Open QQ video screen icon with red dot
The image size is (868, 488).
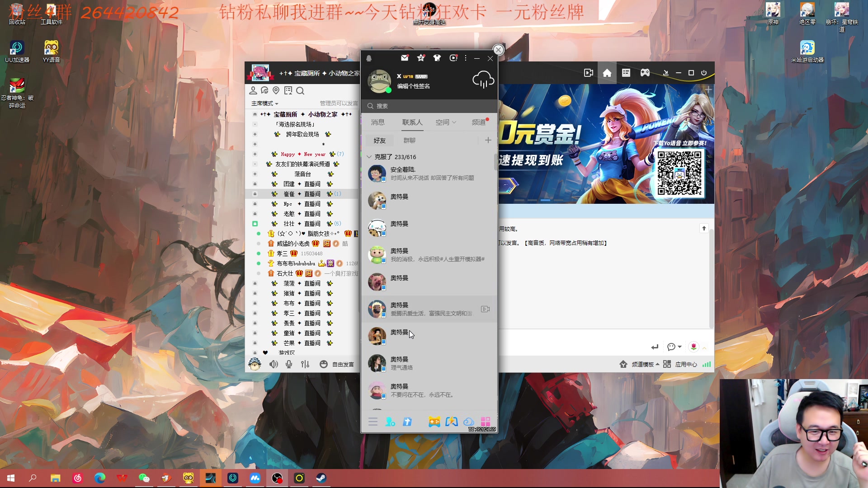(x=453, y=58)
